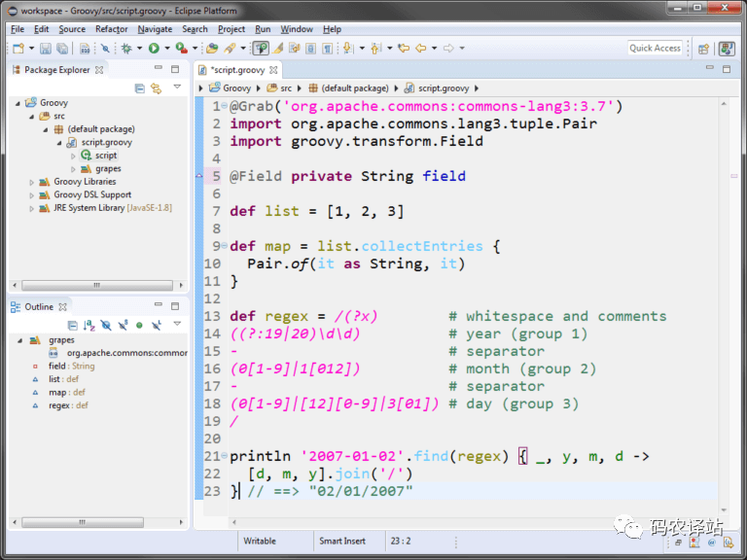Open the Refactor menu
The height and width of the screenshot is (560, 747).
click(x=111, y=29)
